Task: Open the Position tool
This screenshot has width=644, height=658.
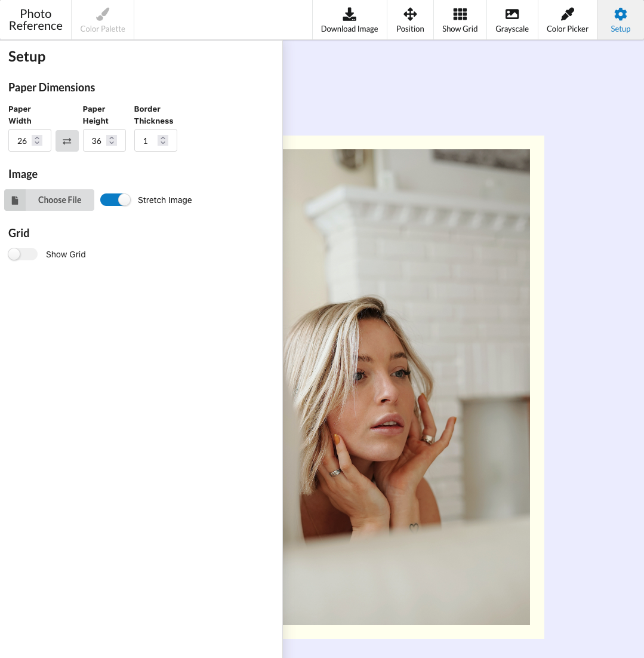Action: pyautogui.click(x=410, y=20)
